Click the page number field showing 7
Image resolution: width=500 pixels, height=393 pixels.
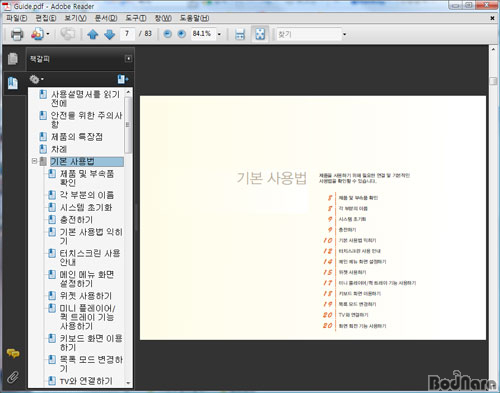pos(127,34)
